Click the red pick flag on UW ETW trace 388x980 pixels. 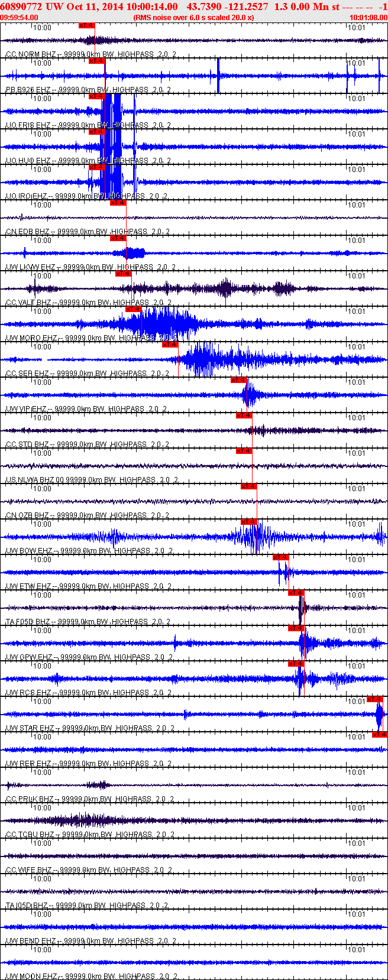click(x=280, y=557)
